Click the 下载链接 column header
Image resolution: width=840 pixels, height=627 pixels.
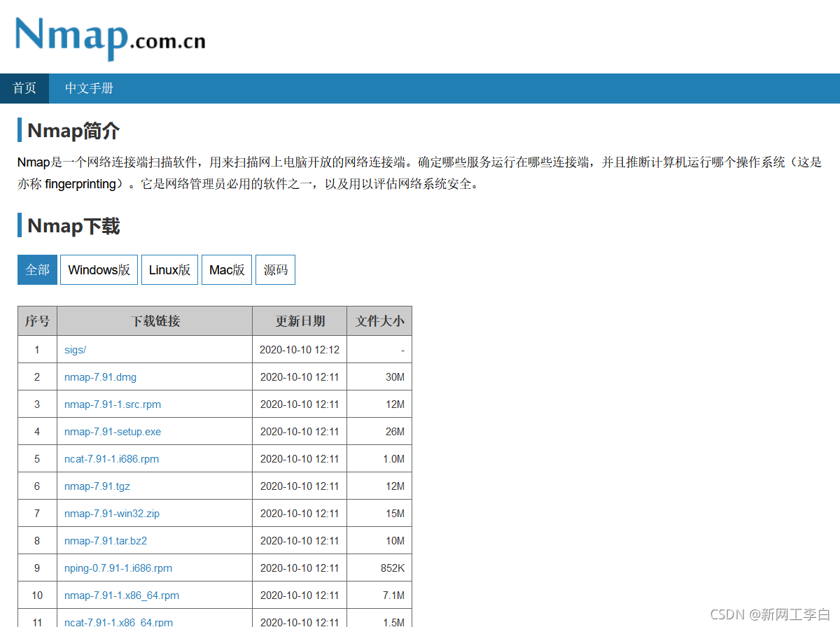155,321
